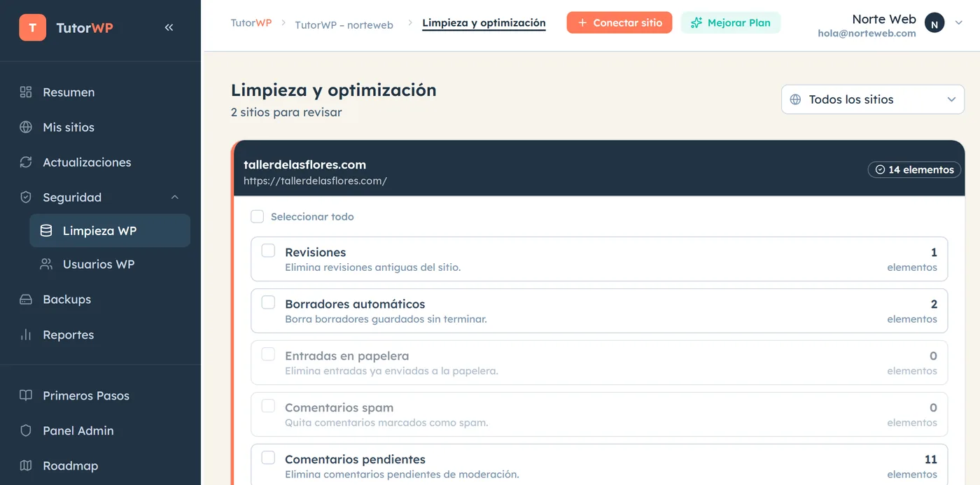Check the Comentarios pendientes checkbox

[268, 458]
